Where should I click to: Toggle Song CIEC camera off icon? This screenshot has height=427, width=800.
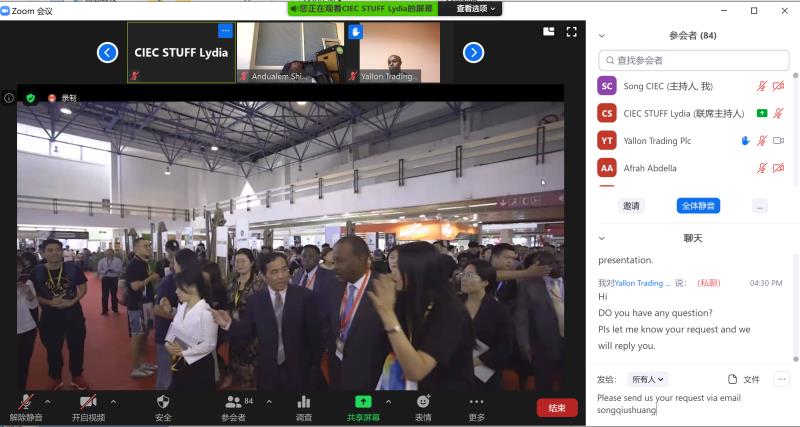pos(778,86)
